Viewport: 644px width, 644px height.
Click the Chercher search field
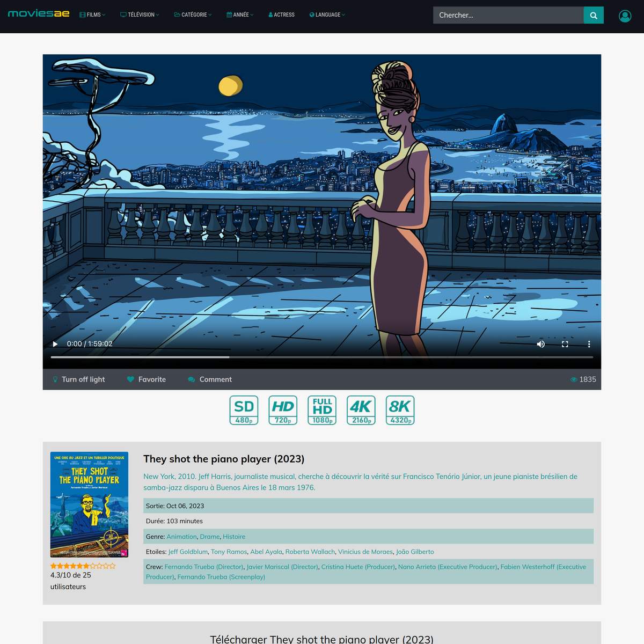(508, 15)
